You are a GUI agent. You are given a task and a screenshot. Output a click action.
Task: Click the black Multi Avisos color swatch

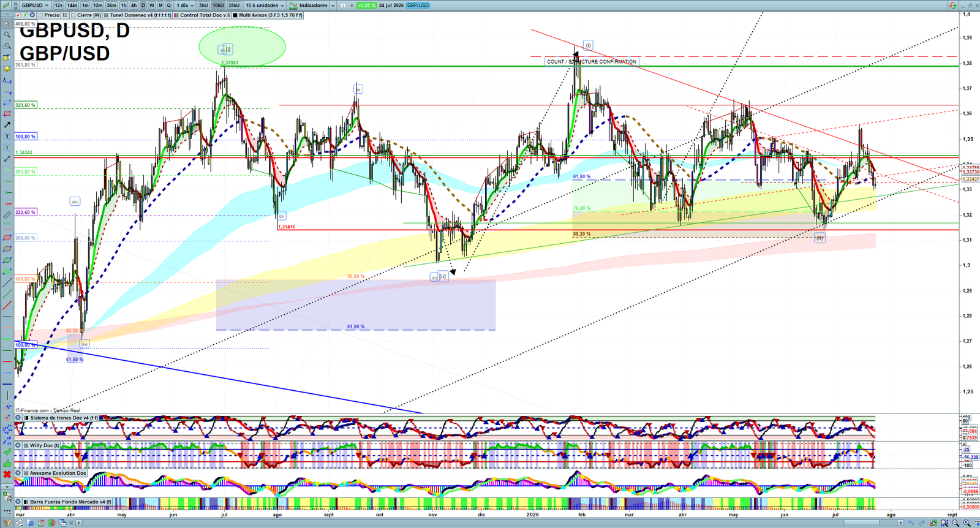pyautogui.click(x=235, y=15)
